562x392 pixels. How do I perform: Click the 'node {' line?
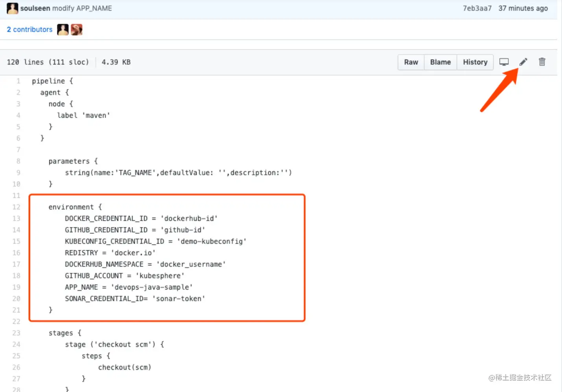(61, 104)
